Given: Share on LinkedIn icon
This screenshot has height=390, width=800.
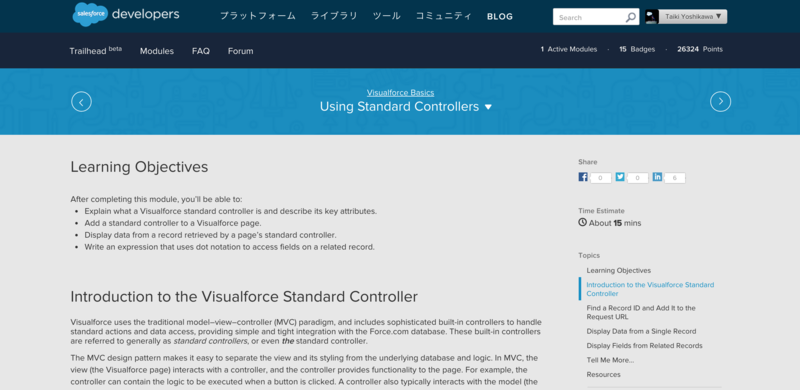Looking at the screenshot, I should pos(657,177).
